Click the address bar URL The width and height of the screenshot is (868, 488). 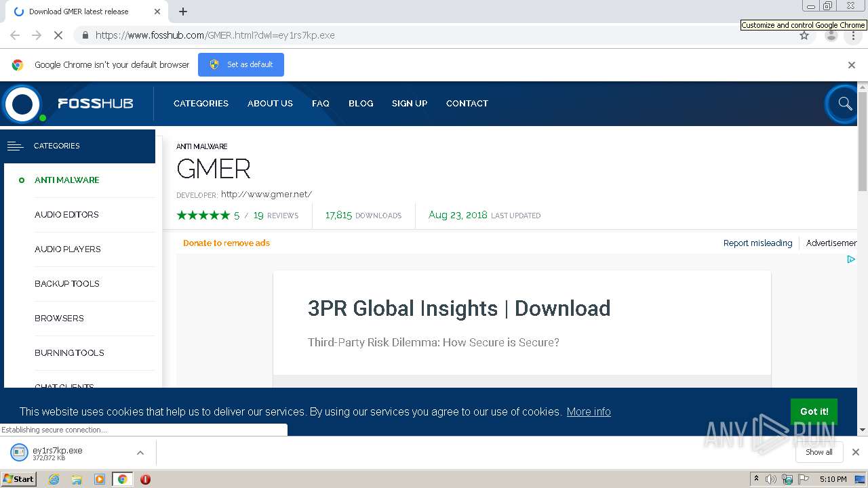click(x=215, y=35)
